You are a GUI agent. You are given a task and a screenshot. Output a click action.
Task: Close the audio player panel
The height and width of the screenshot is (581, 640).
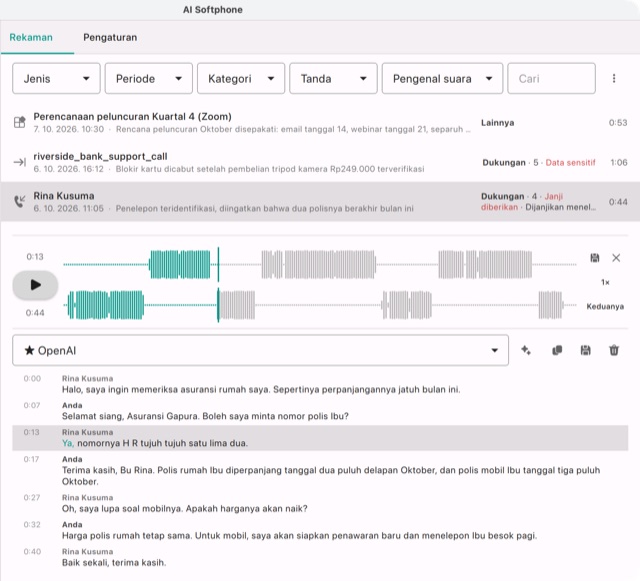616,258
